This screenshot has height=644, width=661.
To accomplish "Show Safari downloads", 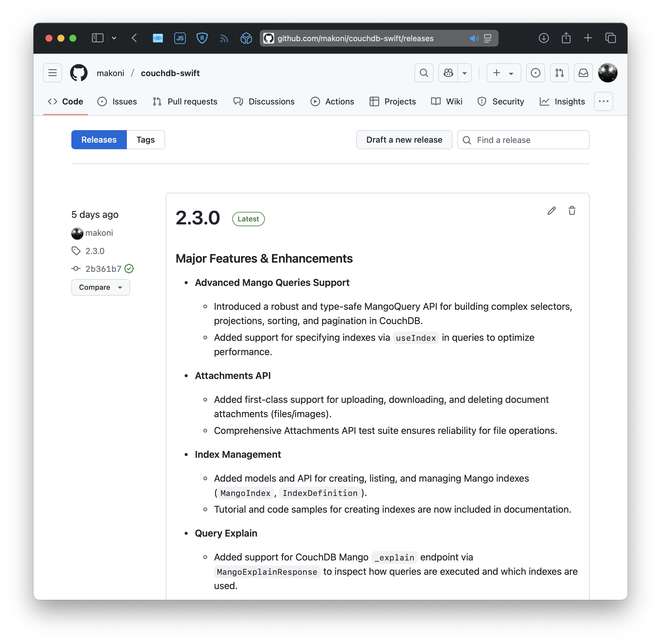I will coord(544,38).
